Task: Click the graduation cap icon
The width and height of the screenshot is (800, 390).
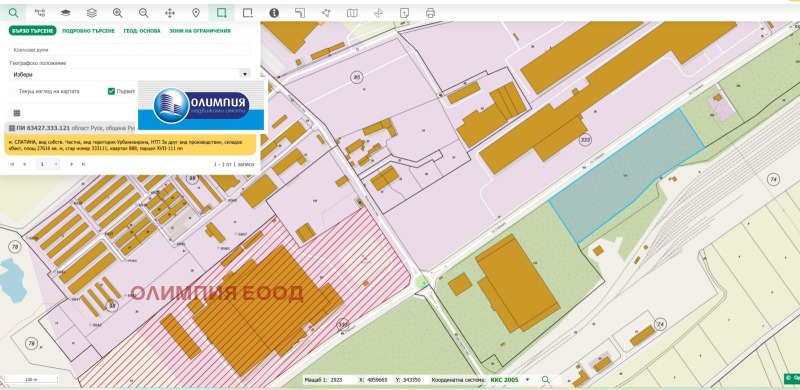Action: (65, 13)
